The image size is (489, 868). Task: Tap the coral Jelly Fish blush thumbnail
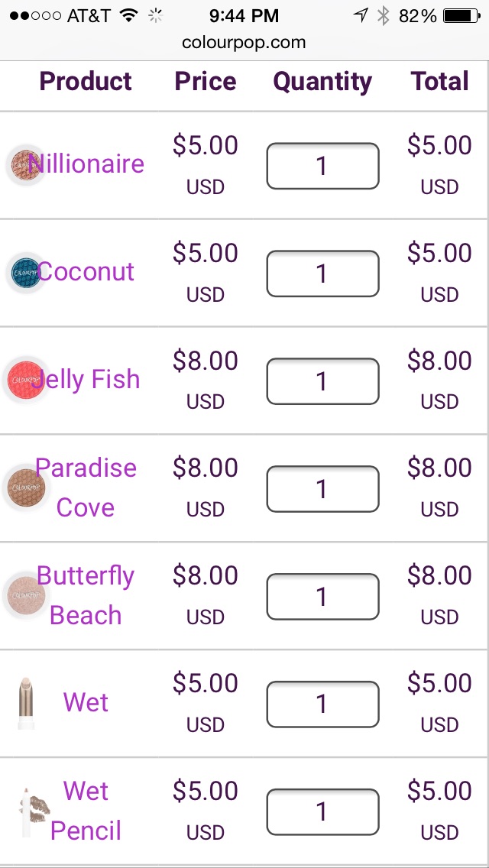click(x=25, y=381)
